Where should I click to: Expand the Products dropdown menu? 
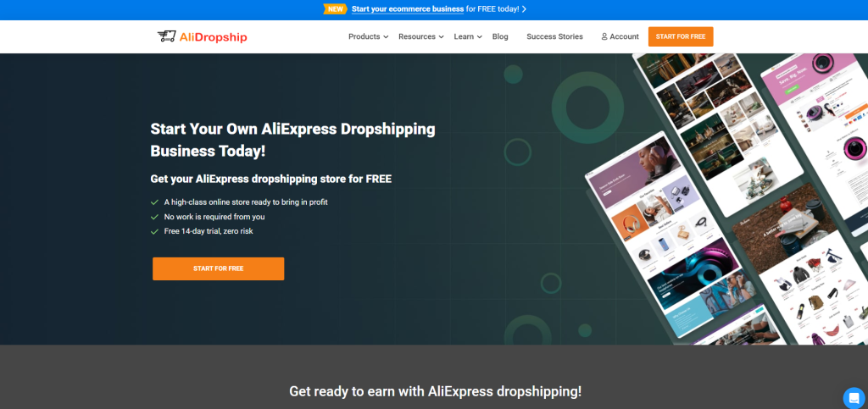[x=368, y=36]
